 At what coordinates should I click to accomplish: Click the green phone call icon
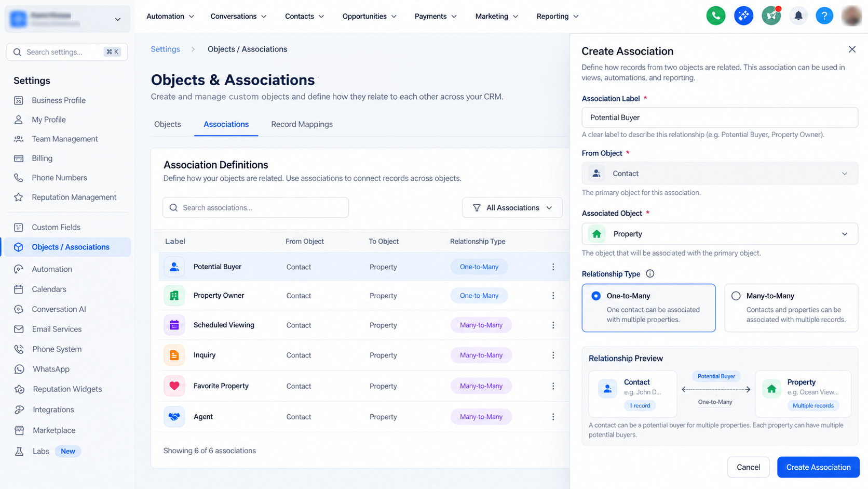[716, 16]
